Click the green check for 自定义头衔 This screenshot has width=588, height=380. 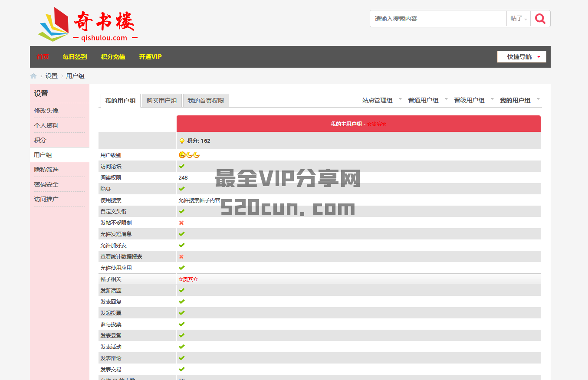tap(182, 211)
